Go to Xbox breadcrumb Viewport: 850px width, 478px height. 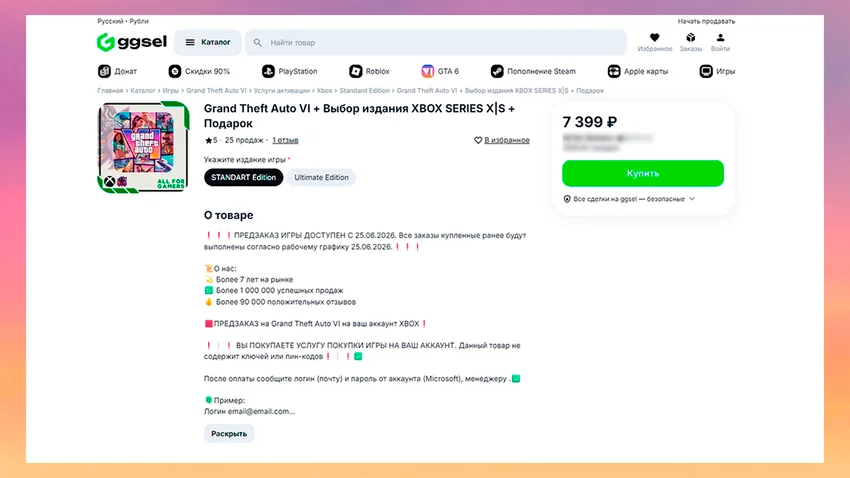click(x=324, y=91)
